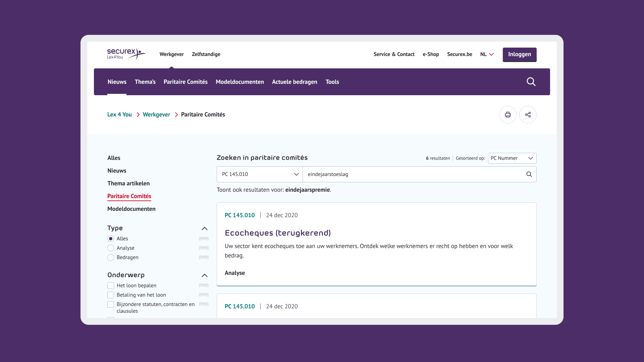Click the Securex Lex4You logo
This screenshot has height=362, width=644.
[x=126, y=54]
